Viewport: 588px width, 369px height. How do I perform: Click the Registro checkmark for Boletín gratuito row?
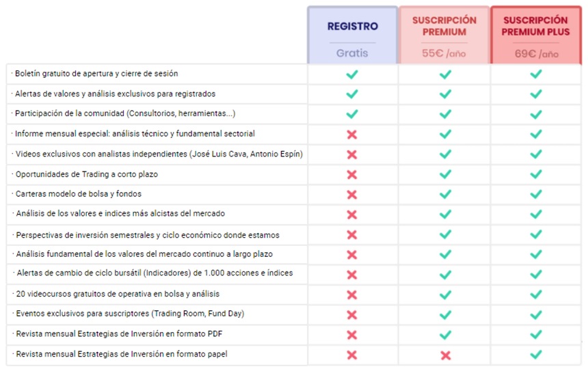(352, 74)
